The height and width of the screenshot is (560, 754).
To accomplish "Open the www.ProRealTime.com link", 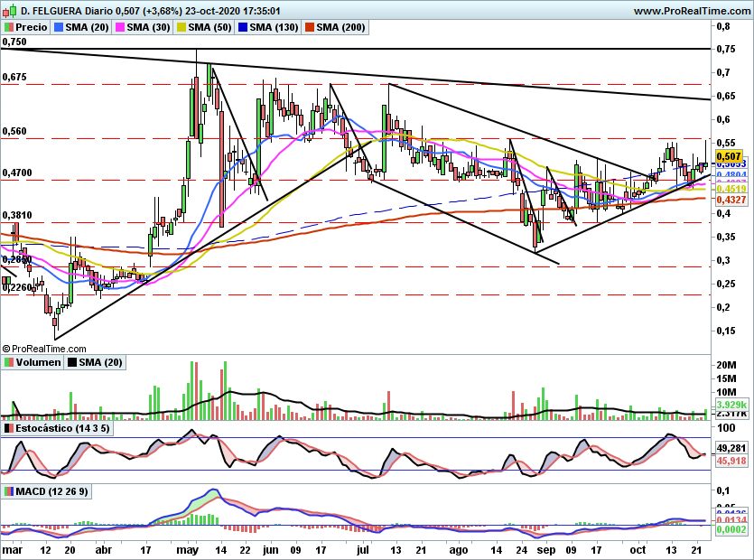I will click(x=693, y=11).
